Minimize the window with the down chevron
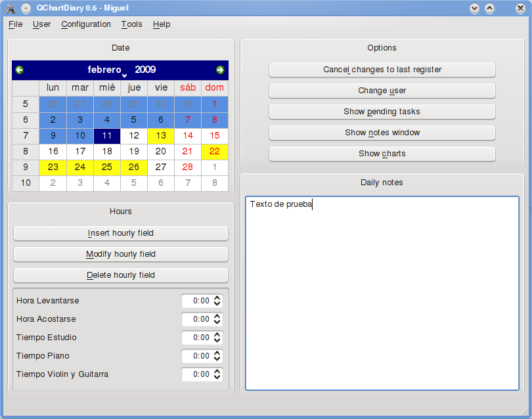Screen dimensions: 532x419 click(x=474, y=9)
